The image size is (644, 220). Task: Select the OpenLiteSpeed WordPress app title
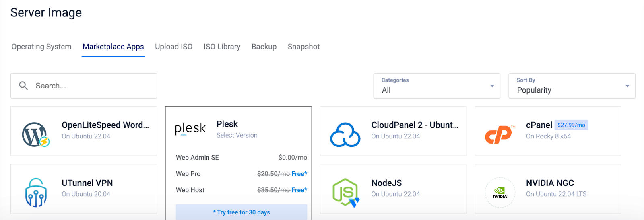click(x=105, y=125)
